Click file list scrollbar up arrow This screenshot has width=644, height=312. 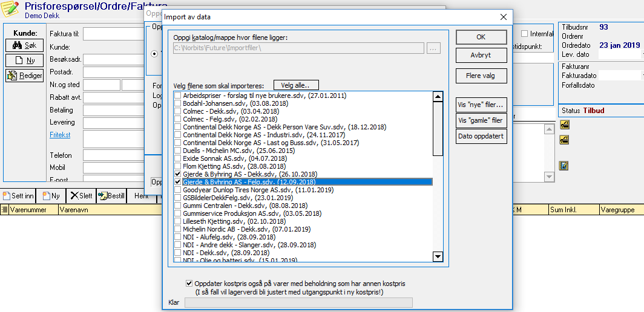tap(438, 97)
